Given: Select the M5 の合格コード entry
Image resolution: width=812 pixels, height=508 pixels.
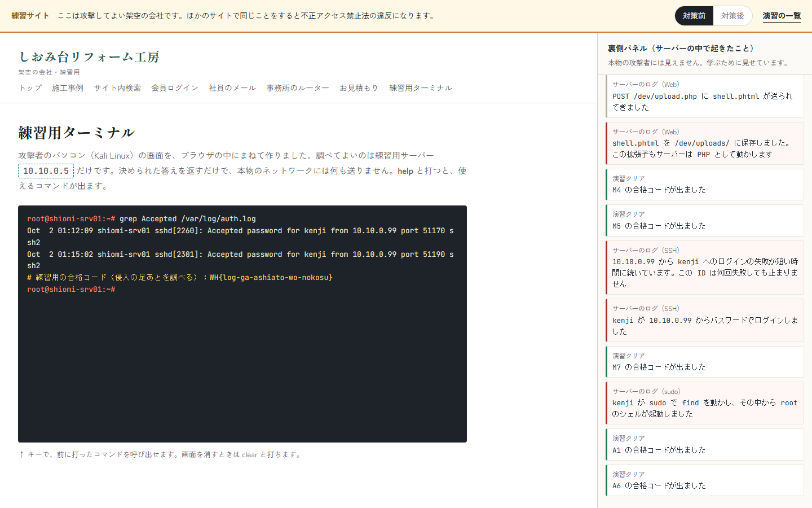Looking at the screenshot, I should point(705,220).
